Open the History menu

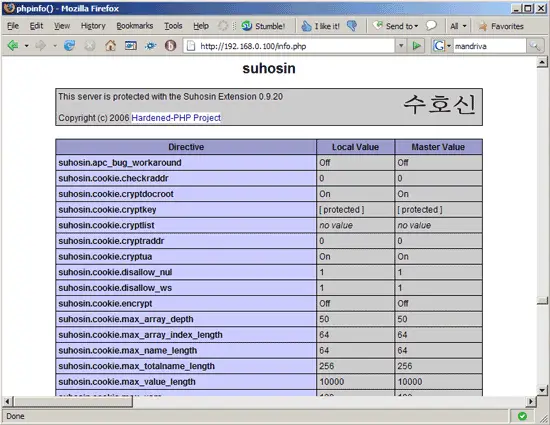pyautogui.click(x=93, y=26)
